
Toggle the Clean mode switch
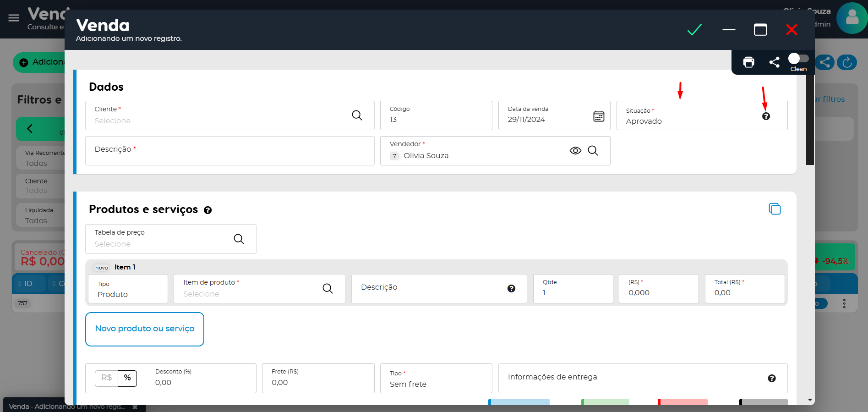click(x=798, y=59)
